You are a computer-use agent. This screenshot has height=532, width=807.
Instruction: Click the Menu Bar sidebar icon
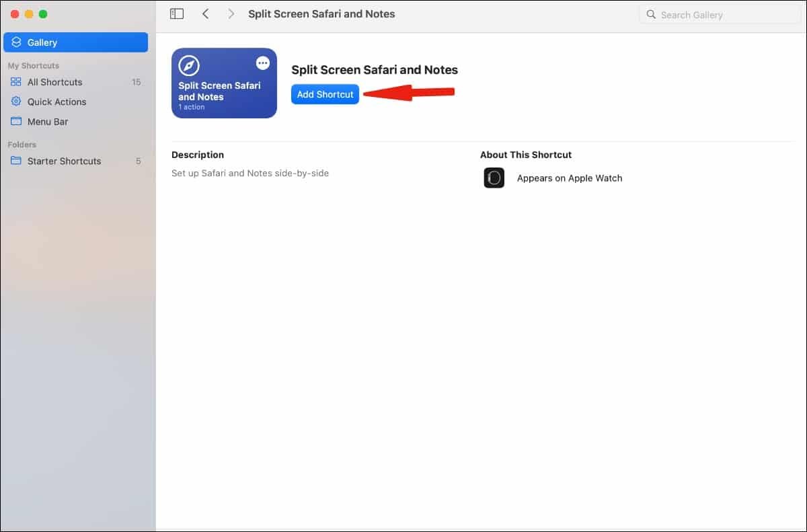16,122
